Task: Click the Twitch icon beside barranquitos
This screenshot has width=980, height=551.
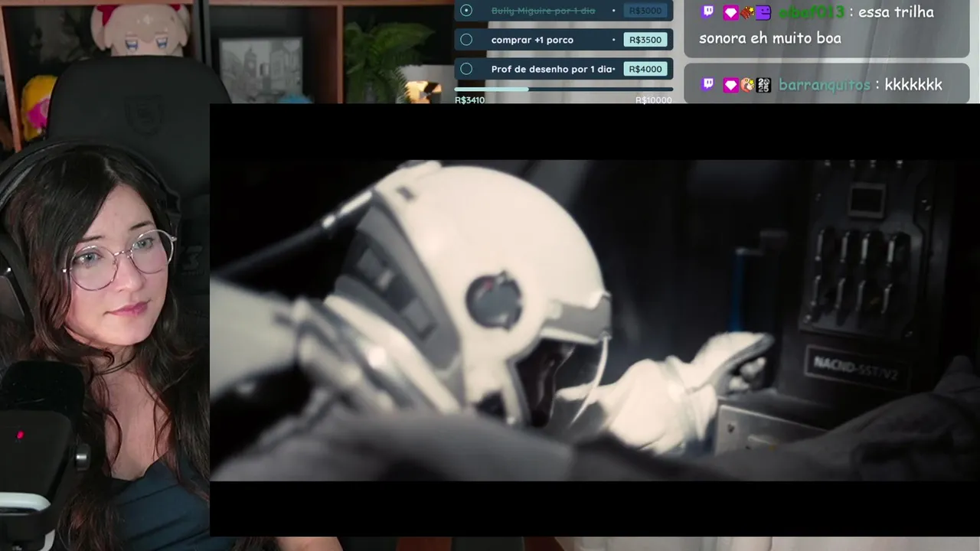Action: 708,84
